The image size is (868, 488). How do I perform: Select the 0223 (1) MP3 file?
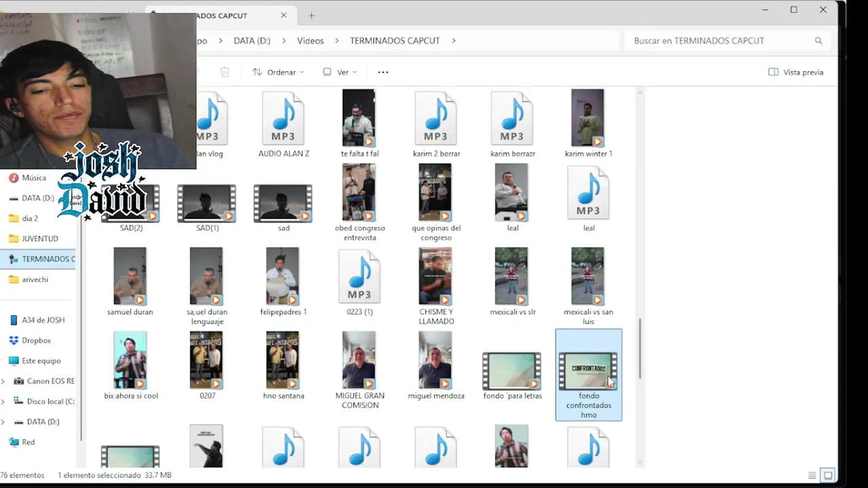[x=359, y=282]
